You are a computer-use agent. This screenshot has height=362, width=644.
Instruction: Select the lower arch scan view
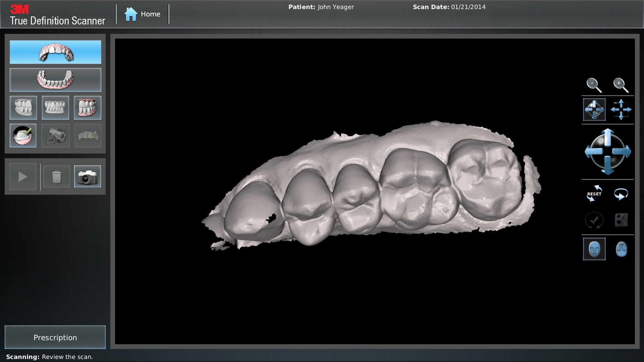coord(55,80)
